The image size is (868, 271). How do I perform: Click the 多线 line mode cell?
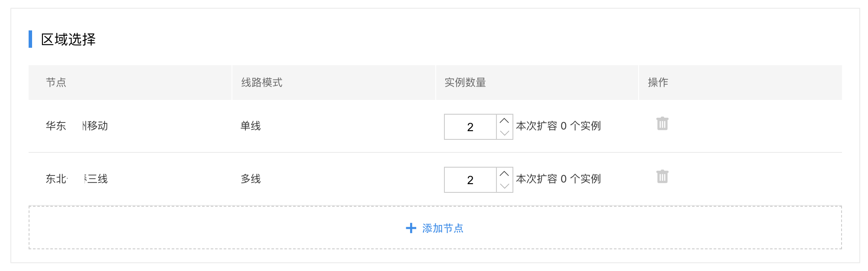251,179
